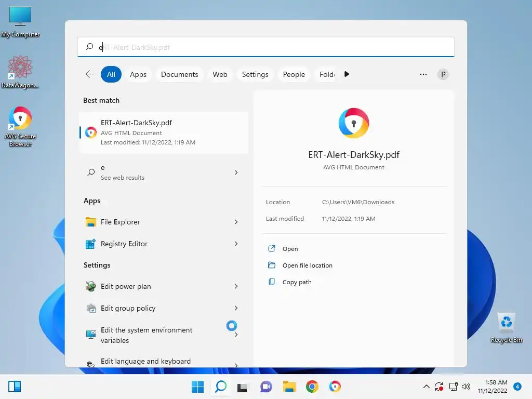
Task: Switch to the Folders filter tab
Action: (x=327, y=74)
